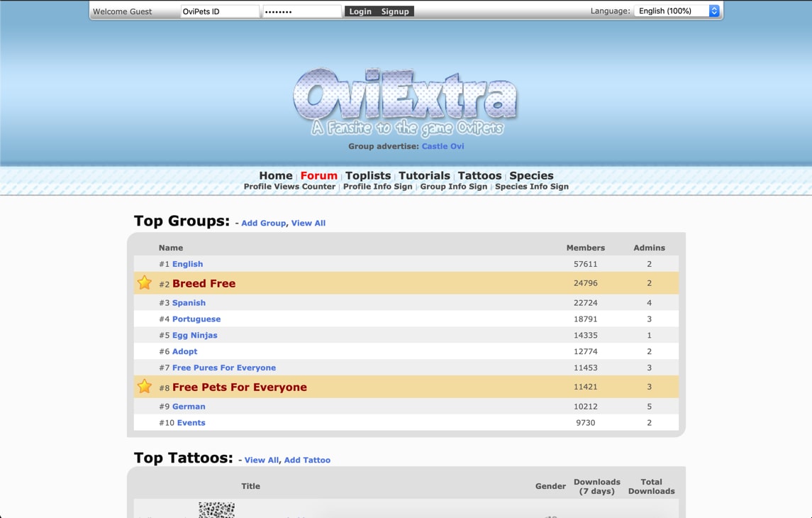Click the Add Tattoo link

[x=307, y=460]
